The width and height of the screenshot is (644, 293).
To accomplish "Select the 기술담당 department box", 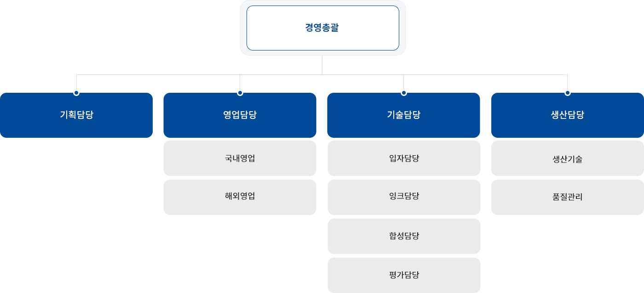I will tap(403, 115).
